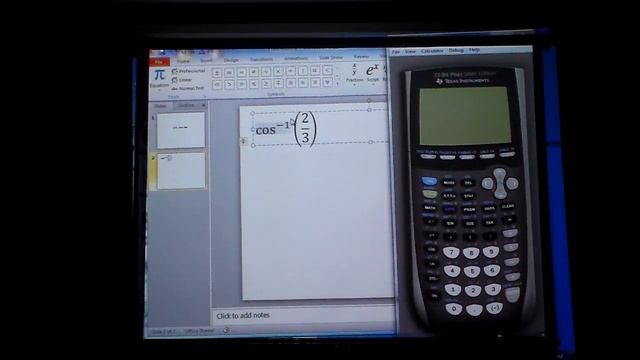Click the GRAPH key below the calculator screen
This screenshot has width=640, height=360.
[x=507, y=155]
